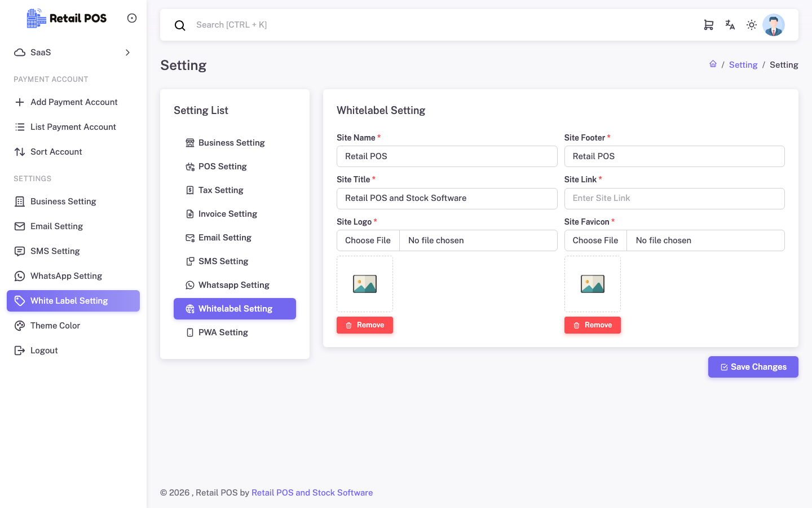Expand the SaaS sidebar menu
Viewport: 812px width, 508px height.
click(x=73, y=52)
